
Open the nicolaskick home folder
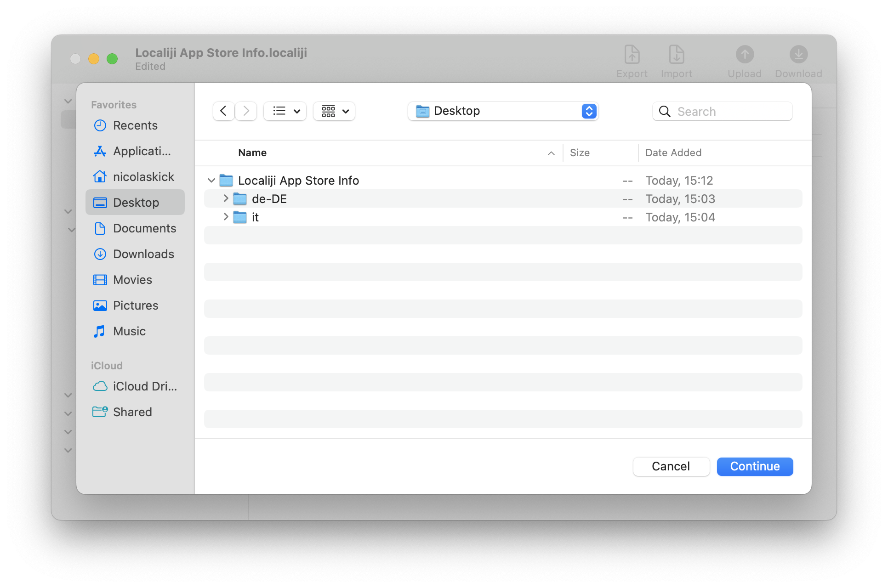(x=135, y=177)
